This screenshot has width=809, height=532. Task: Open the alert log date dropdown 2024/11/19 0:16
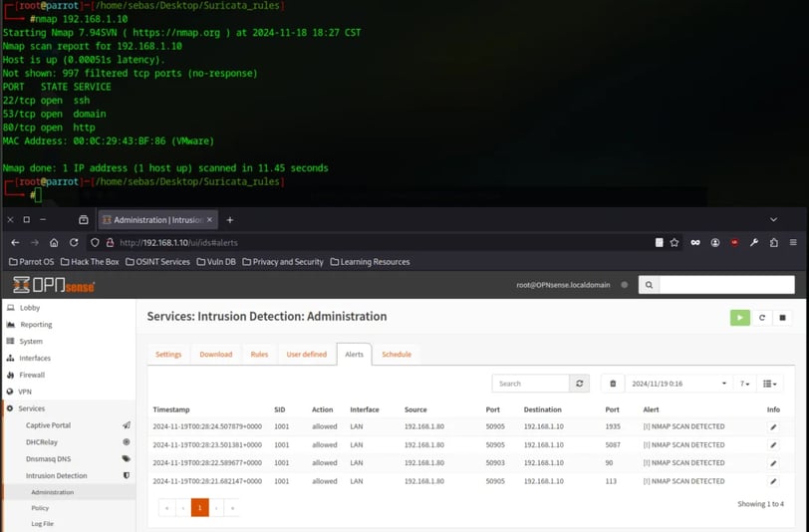[x=677, y=384]
